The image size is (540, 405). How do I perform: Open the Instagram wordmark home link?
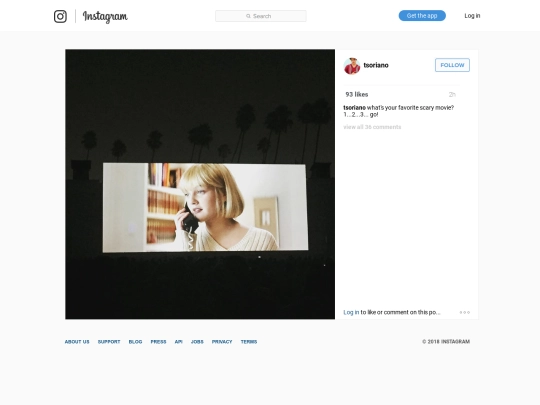pyautogui.click(x=105, y=17)
